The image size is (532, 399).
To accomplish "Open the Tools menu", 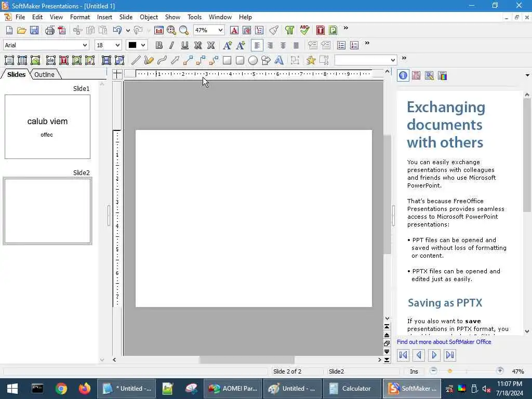I will click(194, 17).
